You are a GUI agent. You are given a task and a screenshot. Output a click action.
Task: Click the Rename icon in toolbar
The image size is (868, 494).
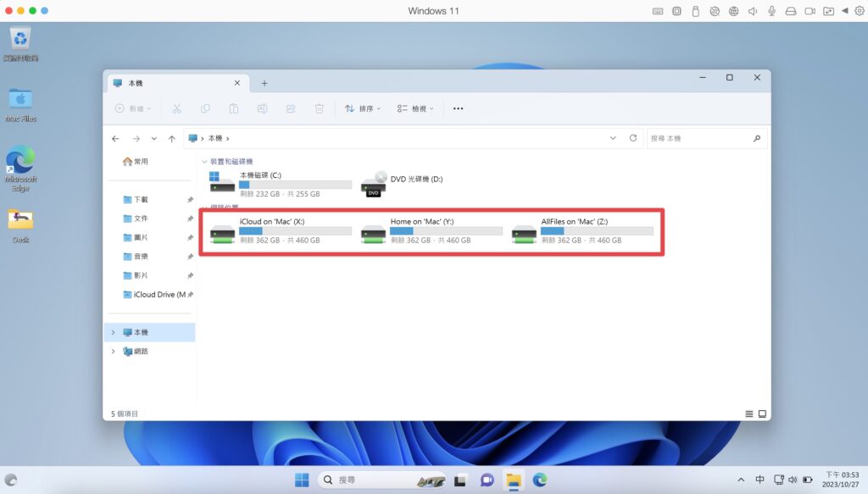263,108
